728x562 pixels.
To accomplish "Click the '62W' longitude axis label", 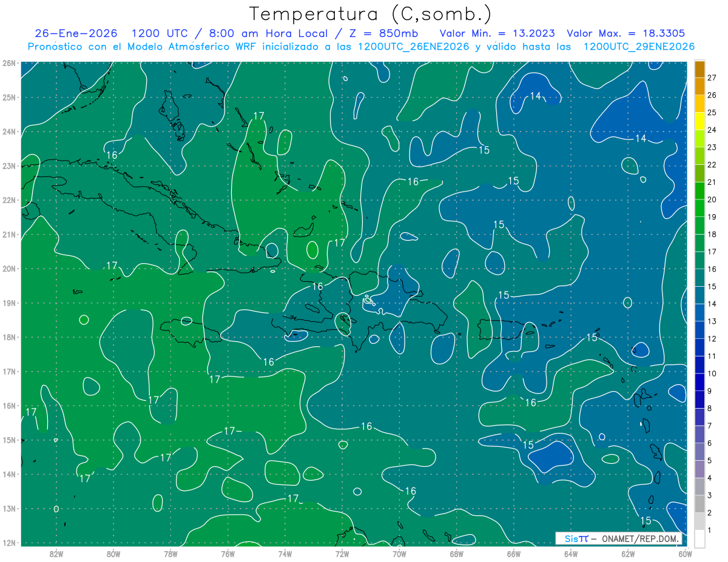I will click(x=628, y=553).
